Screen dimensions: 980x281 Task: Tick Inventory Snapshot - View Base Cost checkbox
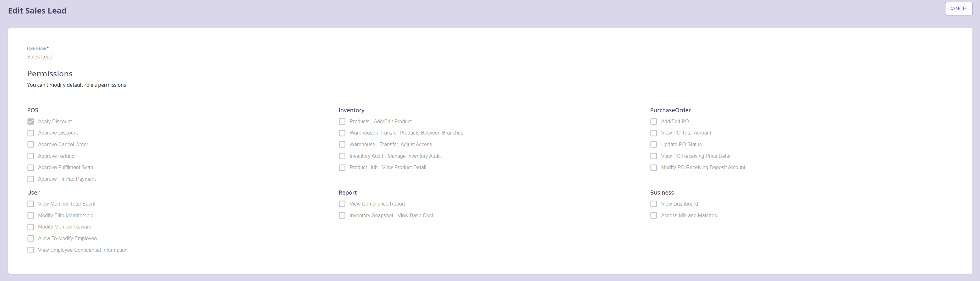coord(342,216)
